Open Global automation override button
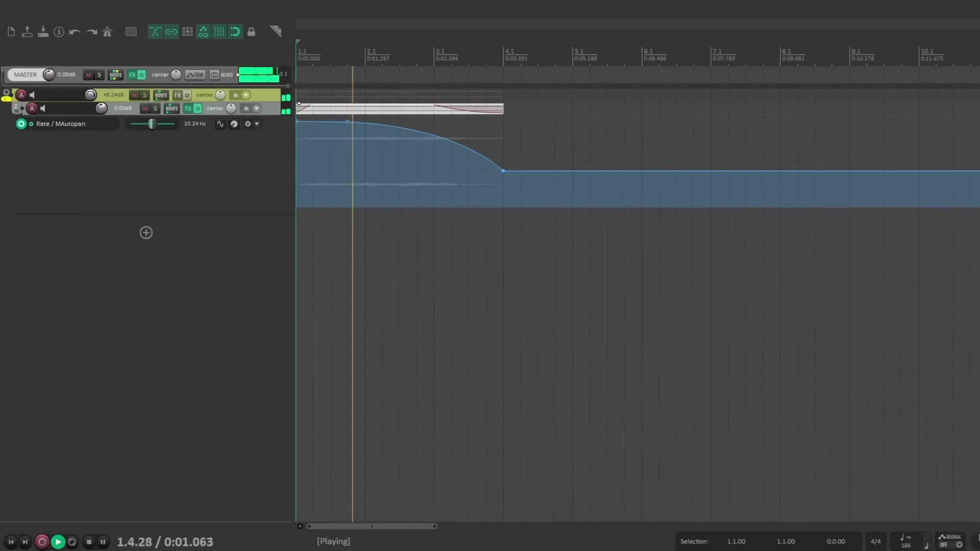Image resolution: width=980 pixels, height=551 pixels. [950, 541]
